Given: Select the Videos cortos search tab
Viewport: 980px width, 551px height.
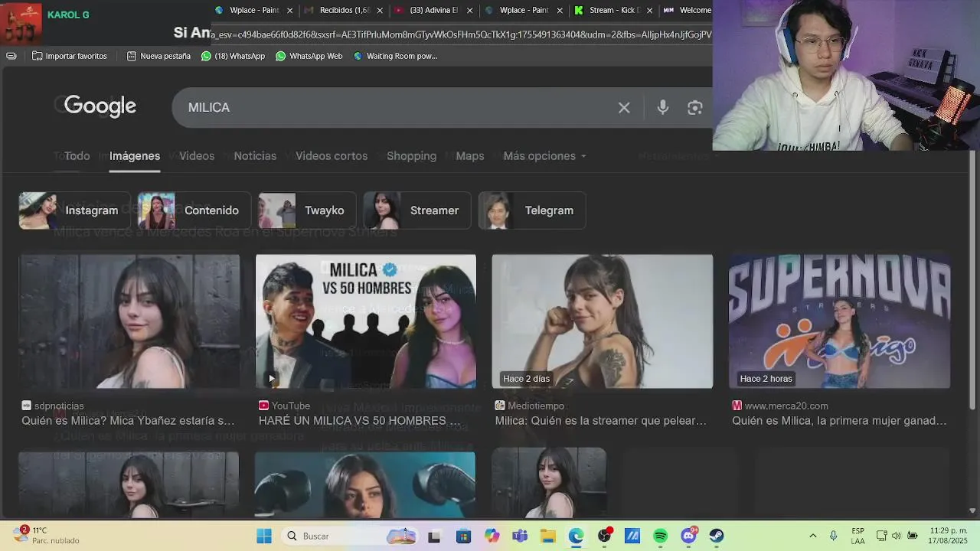Looking at the screenshot, I should [332, 156].
